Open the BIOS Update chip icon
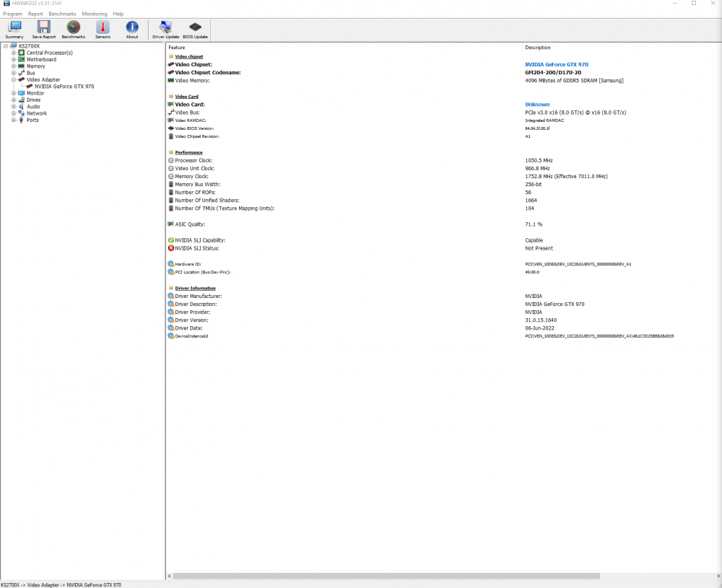Image resolution: width=722 pixels, height=588 pixels. [195, 27]
